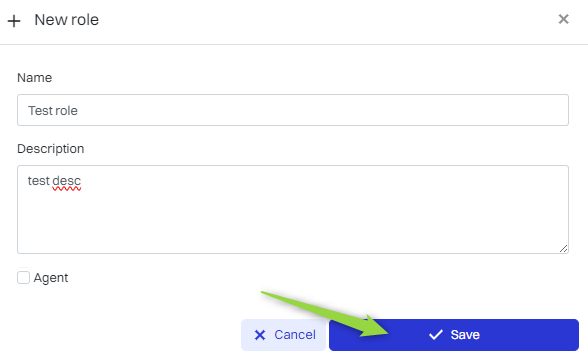Click the Description field label

click(x=51, y=149)
